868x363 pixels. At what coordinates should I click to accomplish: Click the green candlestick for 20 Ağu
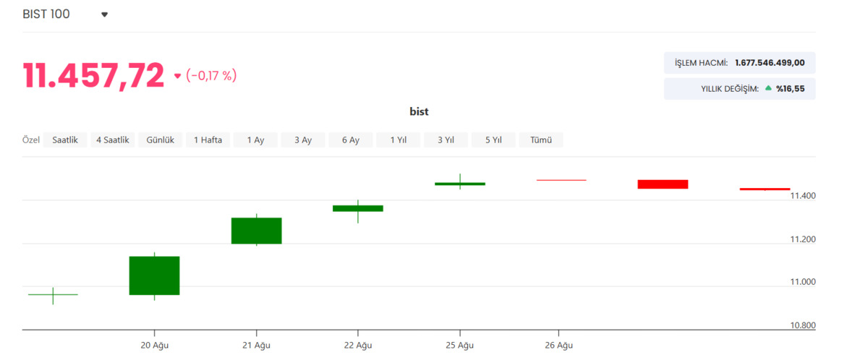click(154, 276)
